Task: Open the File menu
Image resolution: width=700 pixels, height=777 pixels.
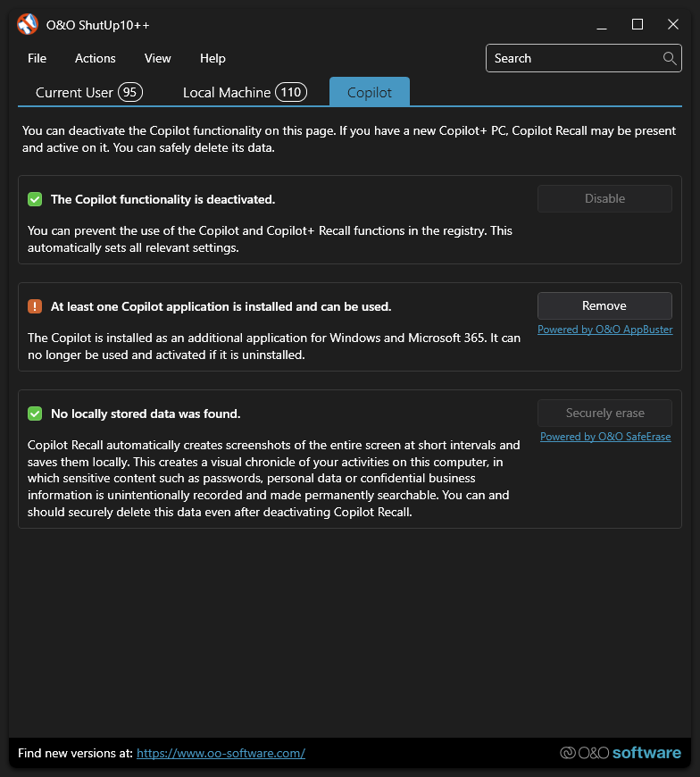Action: 37,59
